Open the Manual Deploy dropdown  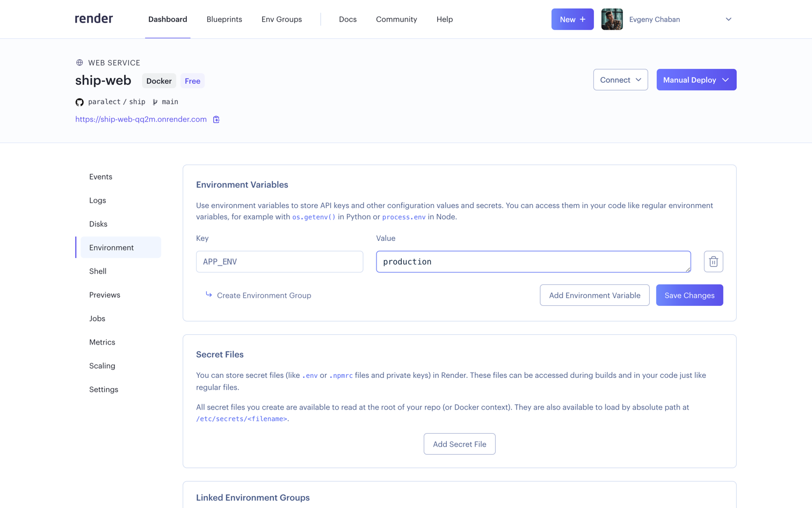[696, 80]
